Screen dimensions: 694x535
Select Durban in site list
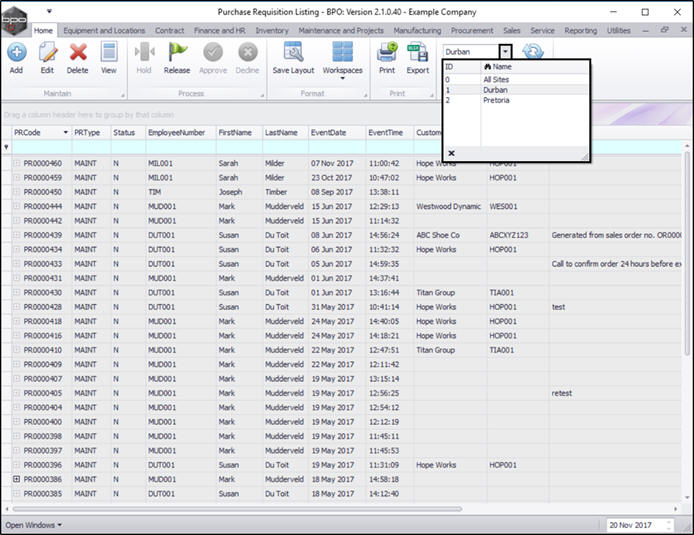[516, 90]
